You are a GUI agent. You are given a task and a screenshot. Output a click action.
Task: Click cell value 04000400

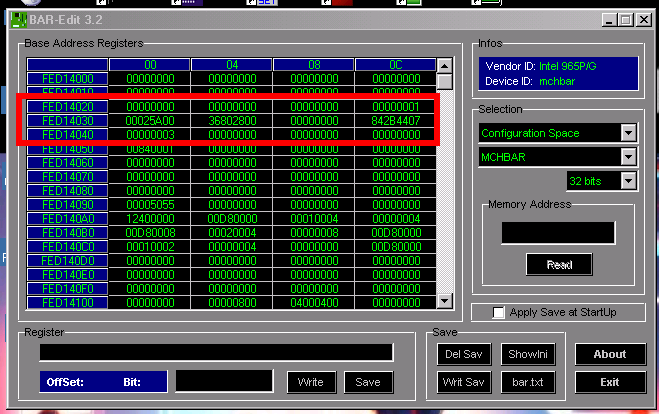click(314, 303)
